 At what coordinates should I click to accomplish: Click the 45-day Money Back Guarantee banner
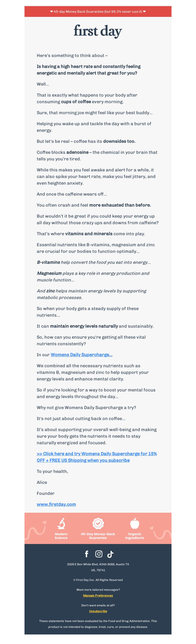coord(98,11)
